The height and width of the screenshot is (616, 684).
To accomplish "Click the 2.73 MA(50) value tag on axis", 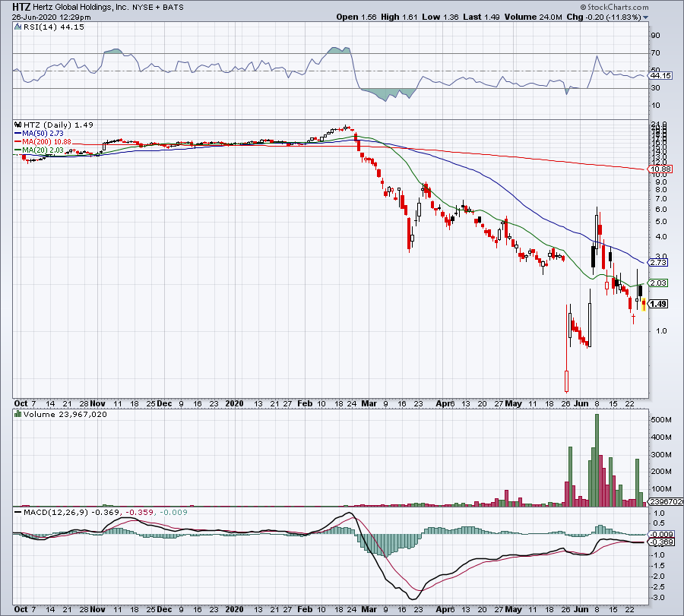I will point(657,262).
